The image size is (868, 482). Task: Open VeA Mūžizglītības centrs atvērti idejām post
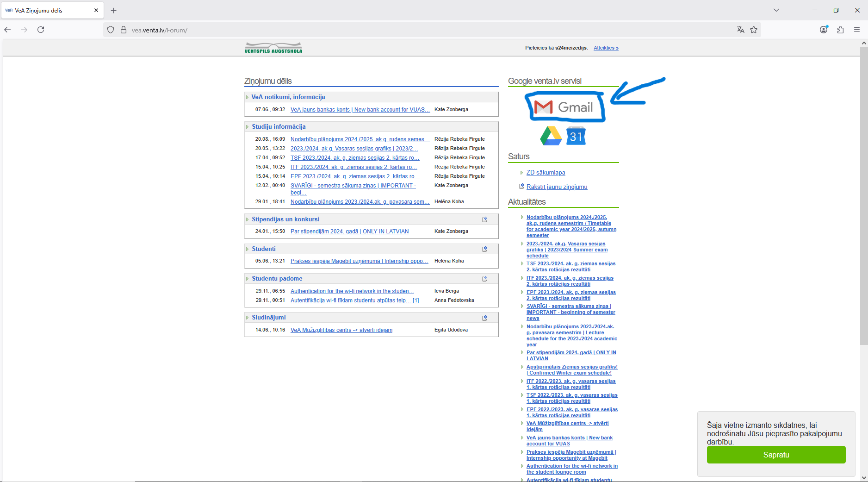[341, 330]
